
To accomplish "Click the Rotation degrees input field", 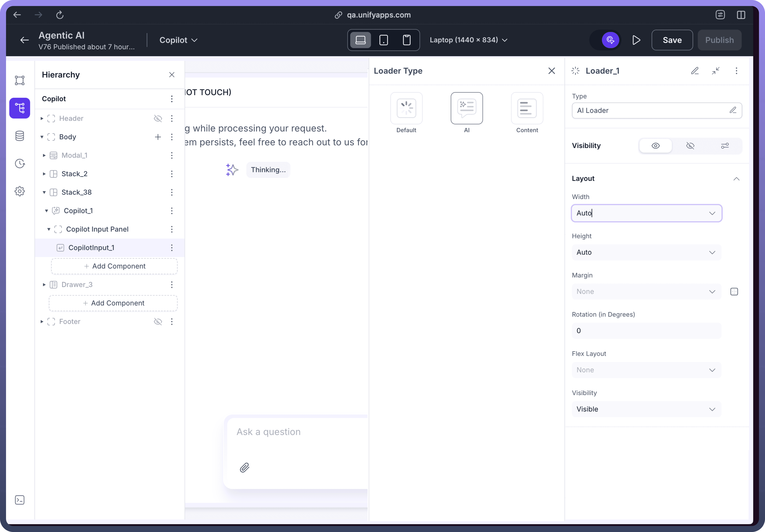I will [646, 331].
